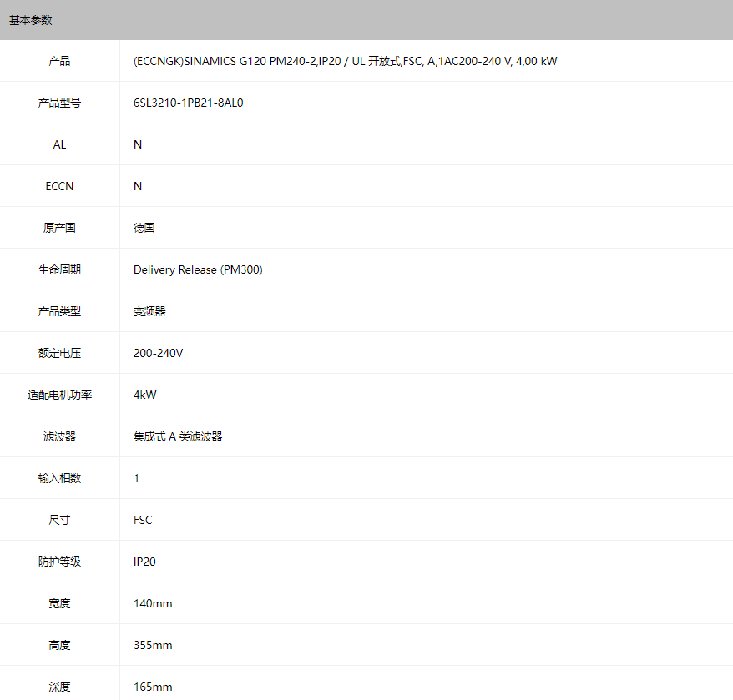Select the Delivery Release (PM300) value
The width and height of the screenshot is (733, 700).
pos(198,269)
